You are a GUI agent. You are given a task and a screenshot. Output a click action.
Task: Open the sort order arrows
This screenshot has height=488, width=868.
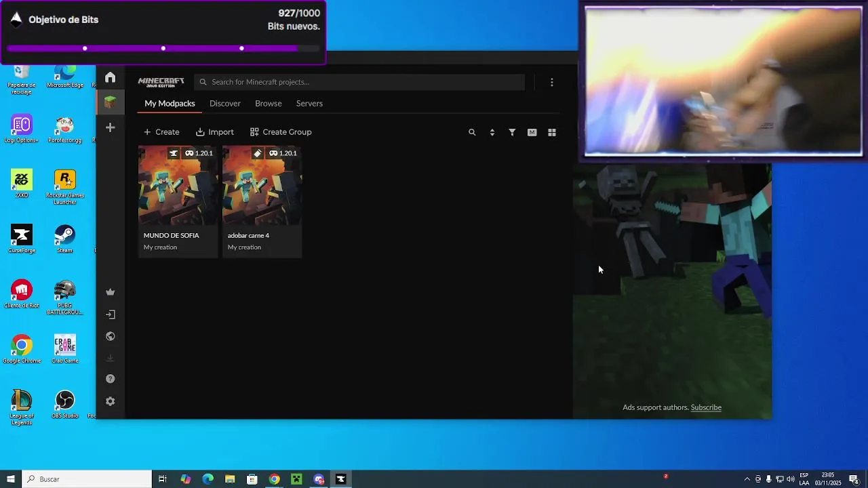click(x=492, y=132)
